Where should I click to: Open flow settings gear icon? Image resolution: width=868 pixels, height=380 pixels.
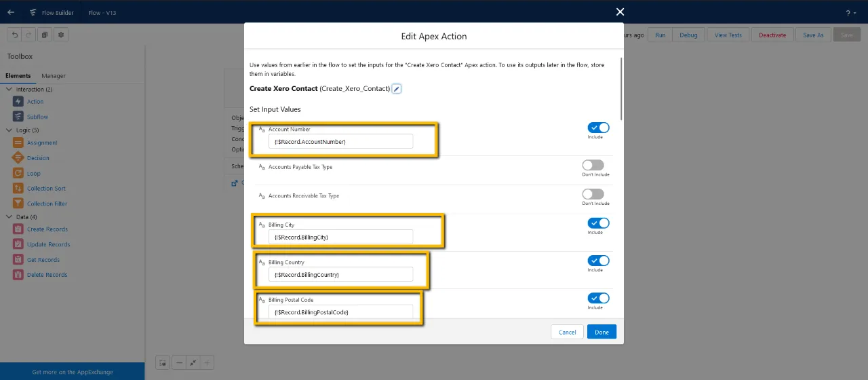click(61, 35)
